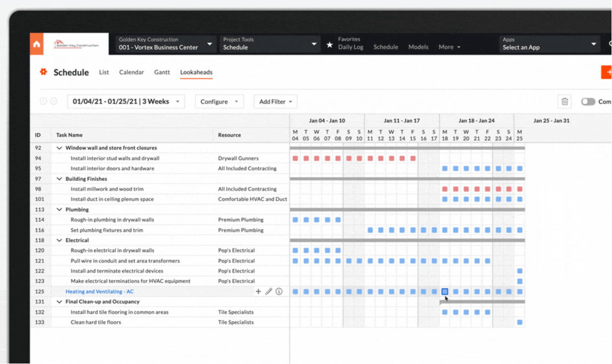The width and height of the screenshot is (612, 364).
Task: Click the trash delete icon
Action: tap(565, 101)
